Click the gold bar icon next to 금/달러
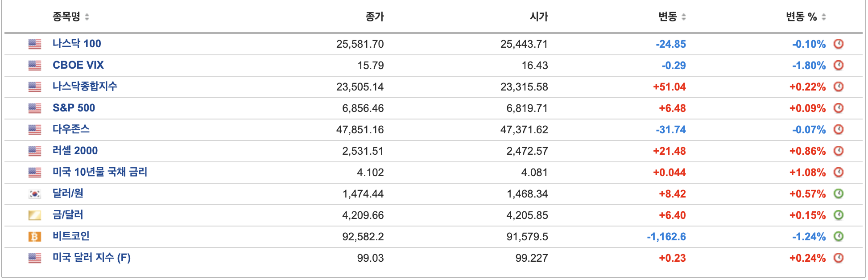This screenshot has width=868, height=280. pos(35,215)
